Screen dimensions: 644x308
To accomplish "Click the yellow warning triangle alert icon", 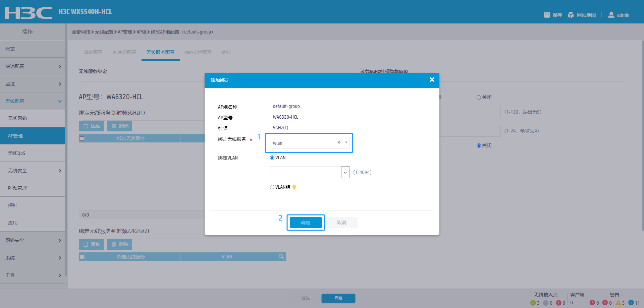I will [618, 303].
